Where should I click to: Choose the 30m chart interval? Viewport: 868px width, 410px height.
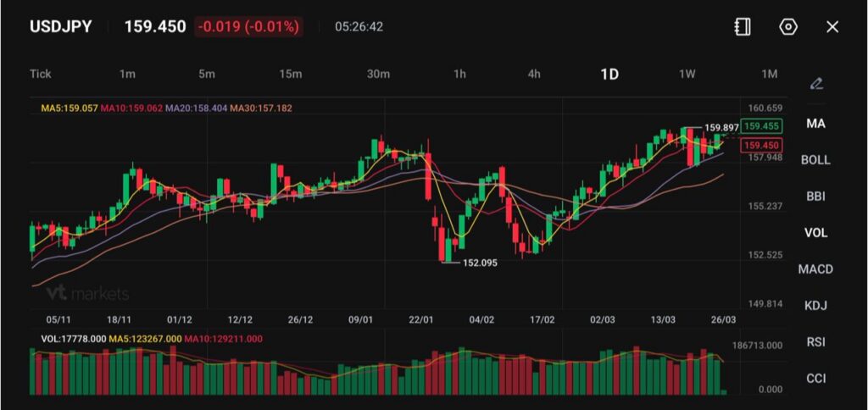click(378, 74)
